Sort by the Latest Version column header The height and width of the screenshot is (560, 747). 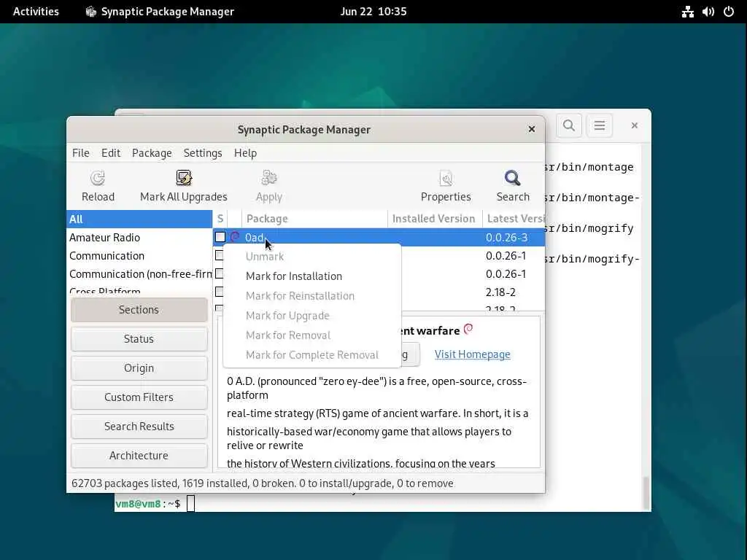coord(514,219)
